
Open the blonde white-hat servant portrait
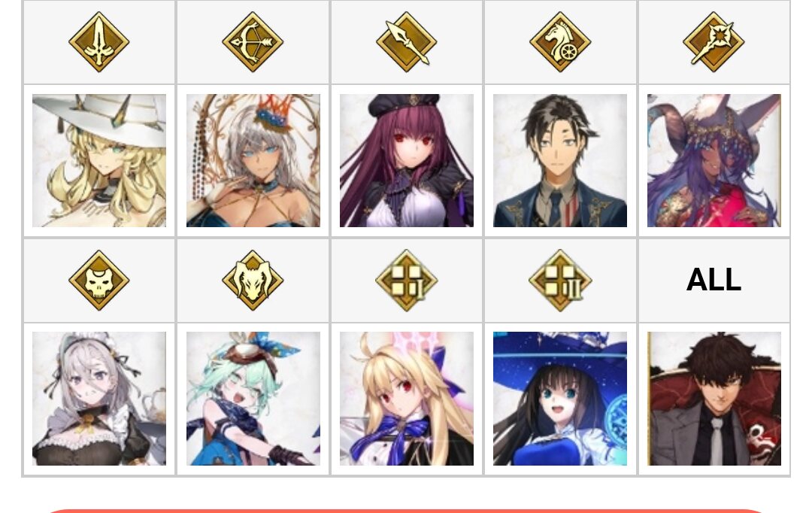point(99,161)
